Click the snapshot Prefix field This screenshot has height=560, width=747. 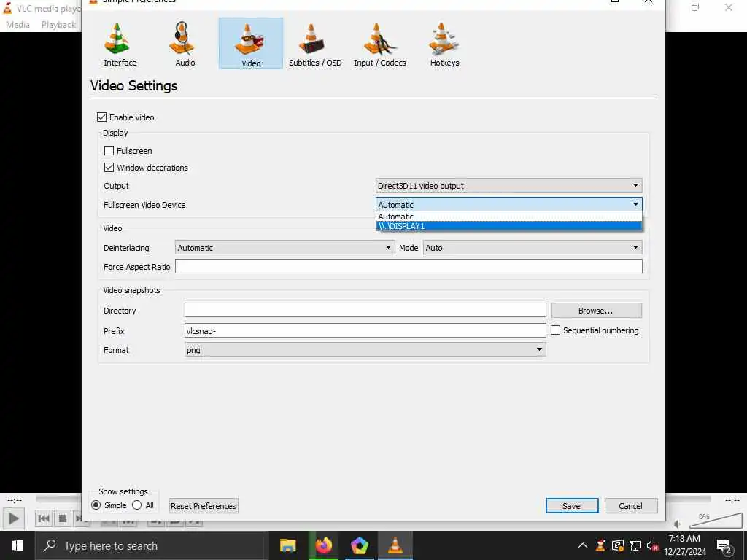point(365,330)
